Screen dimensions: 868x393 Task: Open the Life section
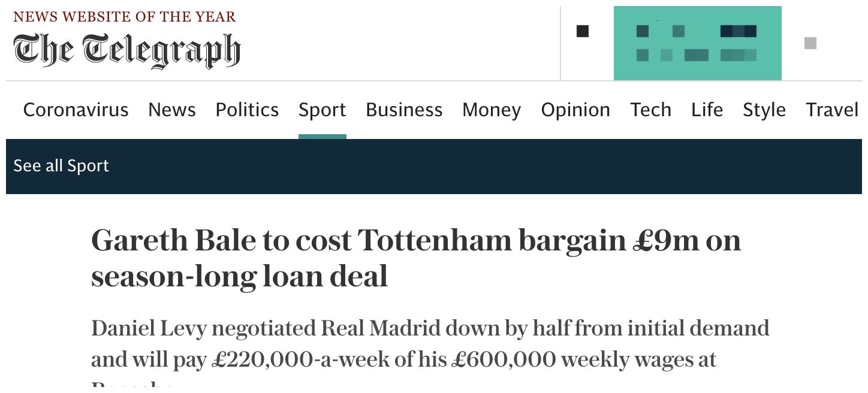pyautogui.click(x=707, y=110)
